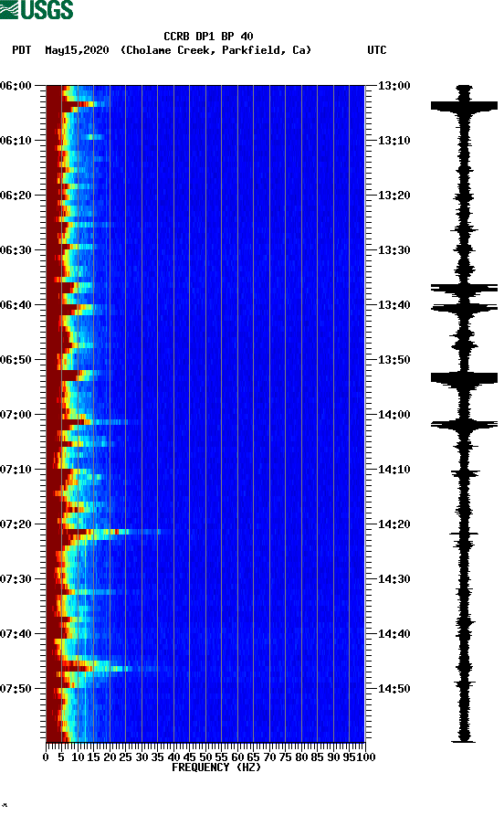Click the seismogram spike near 14:02 UTC
504x815 pixels.
pyautogui.click(x=464, y=425)
